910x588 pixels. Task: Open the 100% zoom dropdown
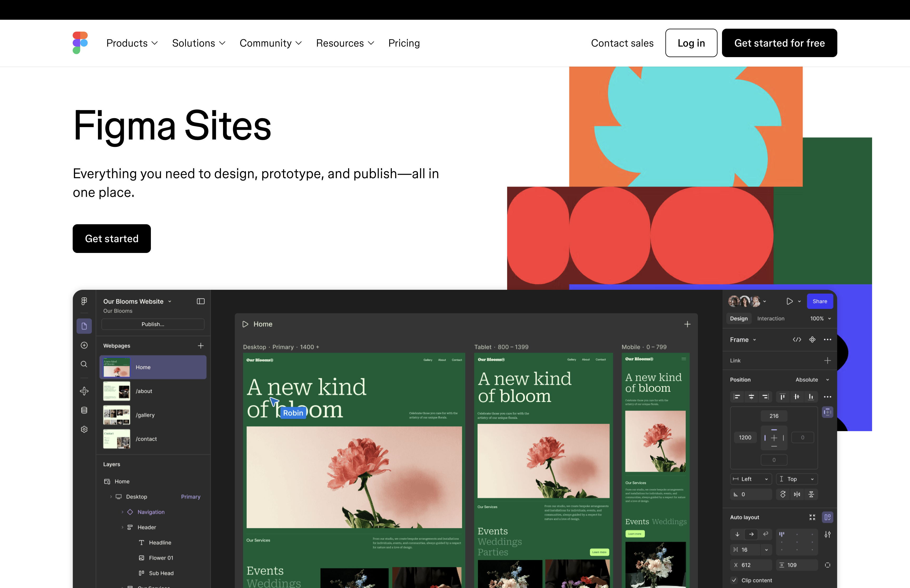coord(820,318)
